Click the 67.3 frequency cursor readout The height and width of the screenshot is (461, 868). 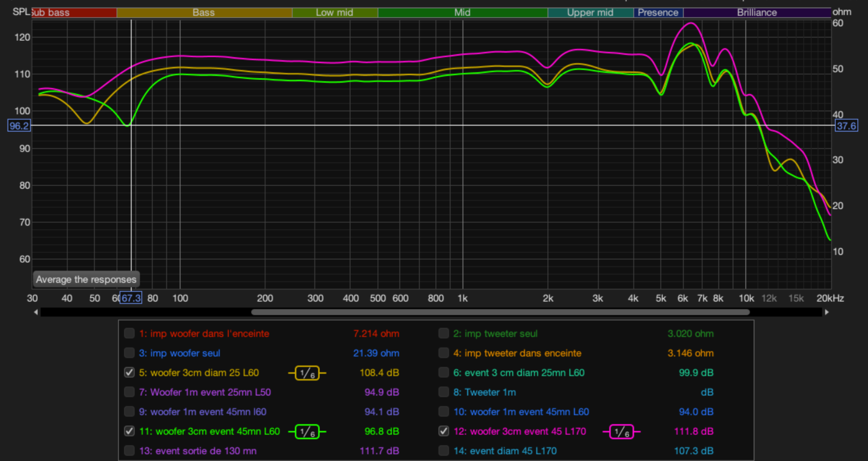click(131, 298)
